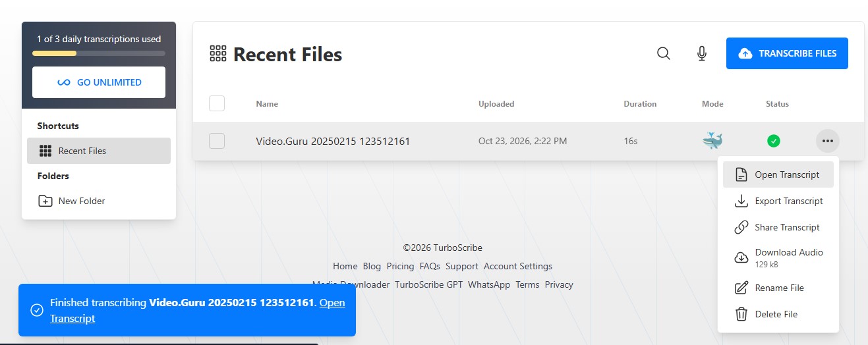
Task: Click the document icon next to Open Transcript
Action: click(741, 175)
